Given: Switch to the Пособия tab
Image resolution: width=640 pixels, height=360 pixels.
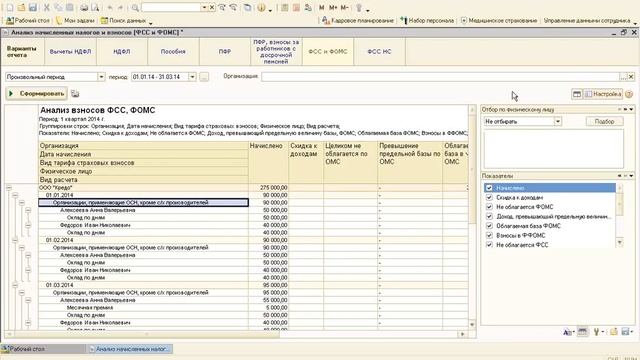Looking at the screenshot, I should tap(173, 51).
